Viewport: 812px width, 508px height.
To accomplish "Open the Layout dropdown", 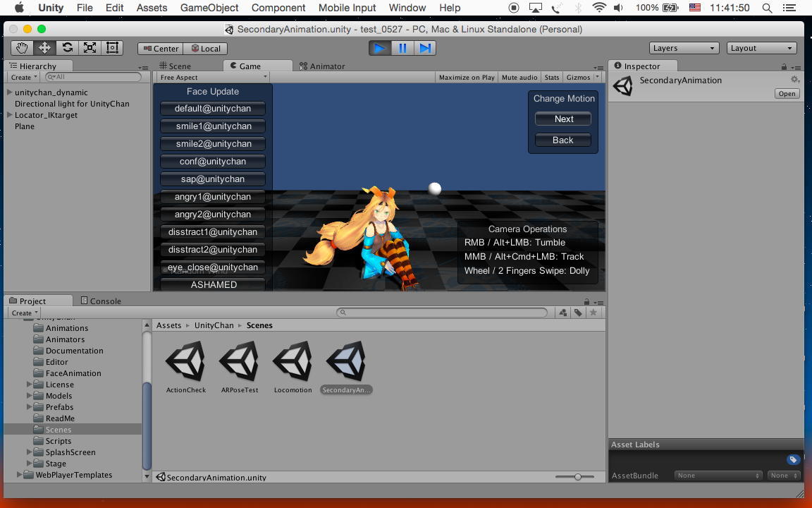I will tap(761, 48).
